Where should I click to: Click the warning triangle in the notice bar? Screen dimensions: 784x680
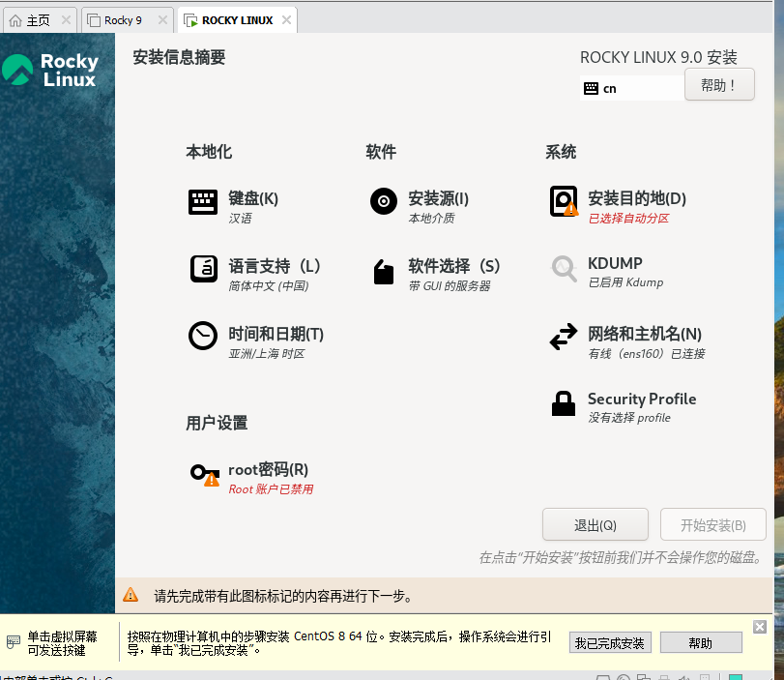coord(131,595)
